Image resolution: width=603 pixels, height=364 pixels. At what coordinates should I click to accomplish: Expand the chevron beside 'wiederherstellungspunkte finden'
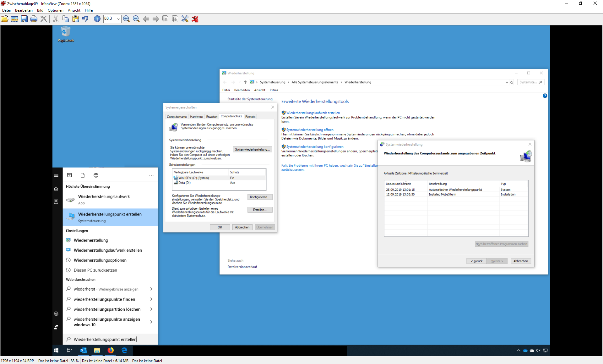point(151,299)
